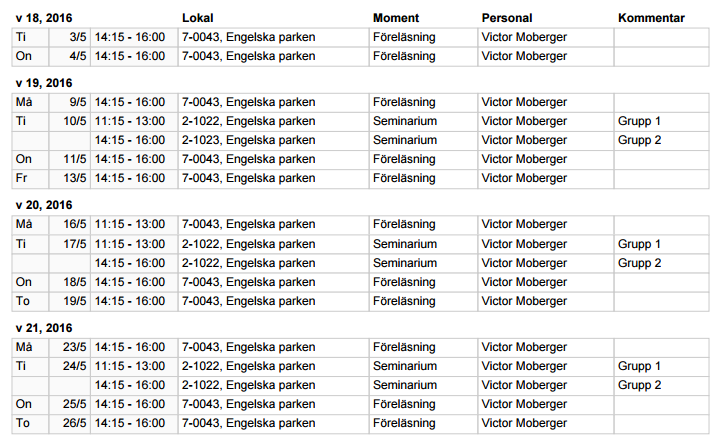Viewport: 717px width, 444px height.
Task: Click the 19/5 Thursday date cell
Action: coord(70,301)
